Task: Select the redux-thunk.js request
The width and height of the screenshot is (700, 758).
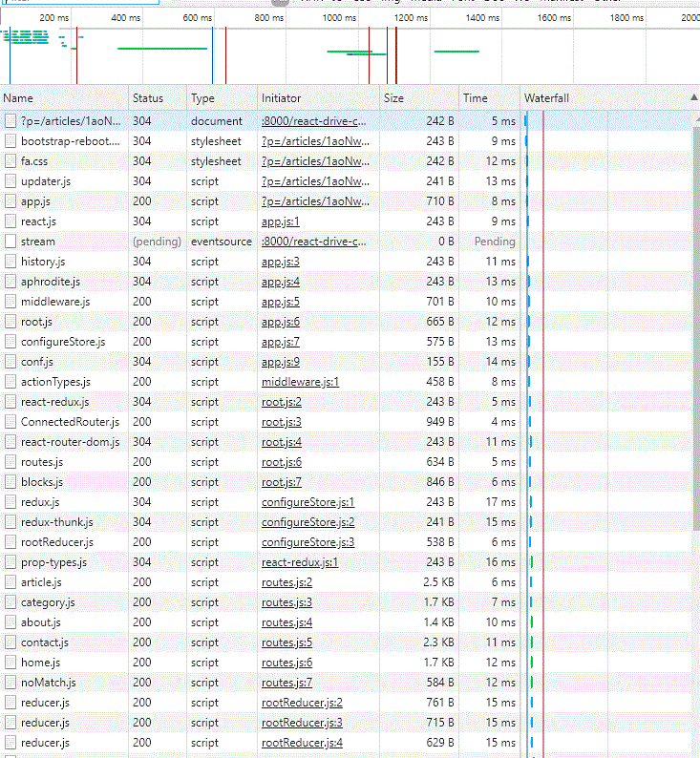Action: point(346,522)
